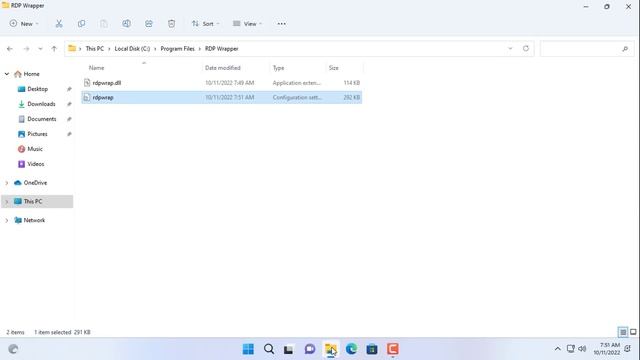This screenshot has height=360, width=640.
Task: Sort by the Size column header
Action: 333,68
